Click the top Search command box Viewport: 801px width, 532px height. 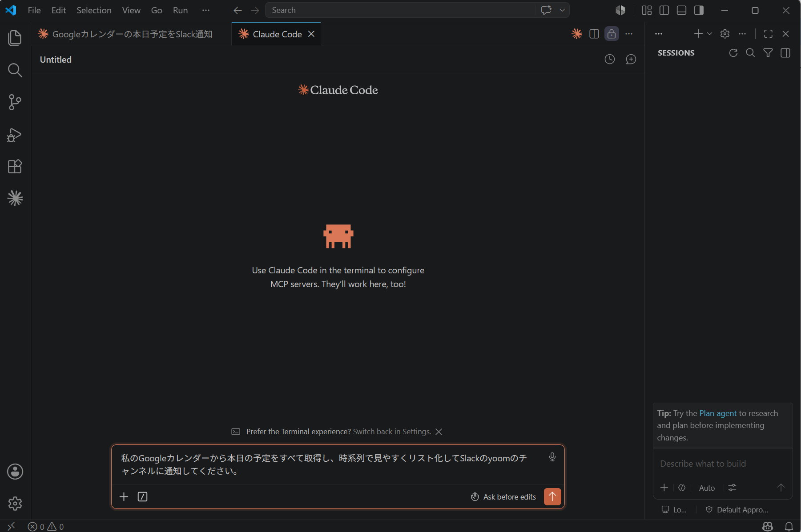tap(400, 10)
